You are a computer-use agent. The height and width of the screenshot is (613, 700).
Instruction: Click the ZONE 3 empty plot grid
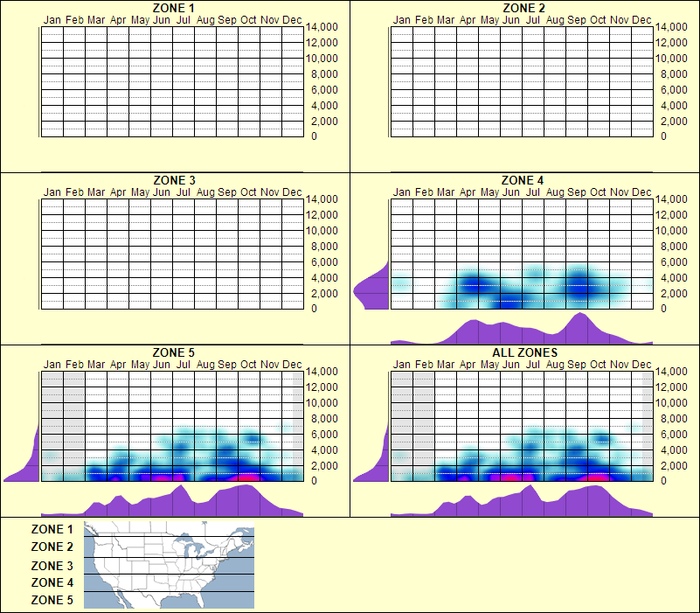(x=171, y=254)
